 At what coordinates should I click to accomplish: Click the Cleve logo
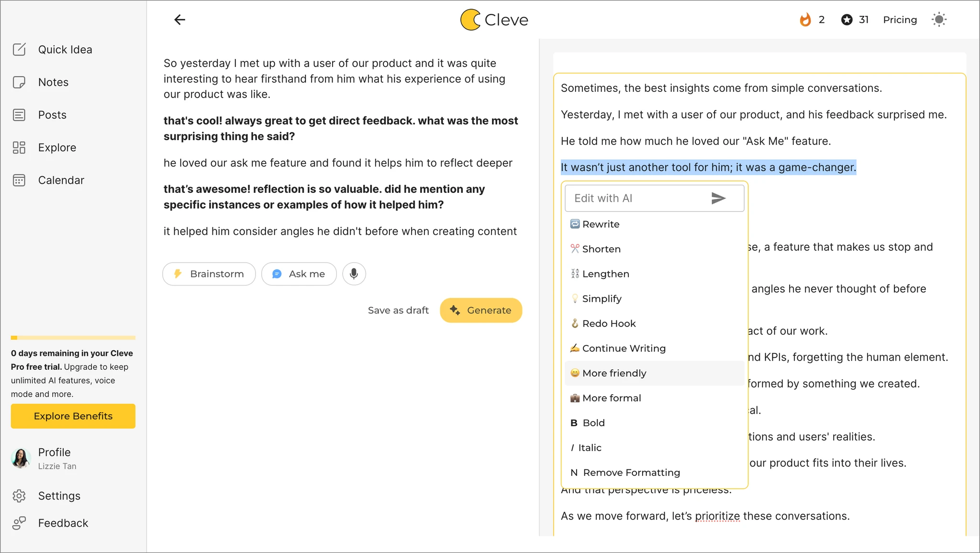tap(493, 20)
